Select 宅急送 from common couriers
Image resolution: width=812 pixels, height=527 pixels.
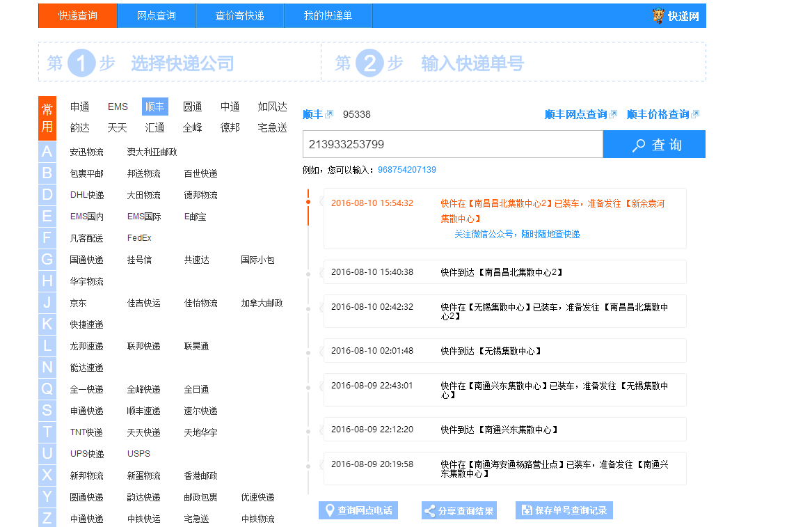pos(272,127)
